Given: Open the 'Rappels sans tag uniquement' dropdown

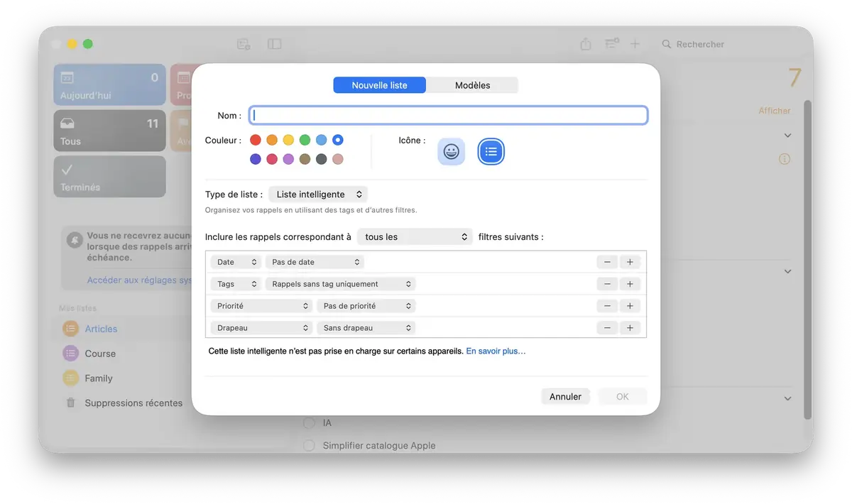Looking at the screenshot, I should point(340,284).
